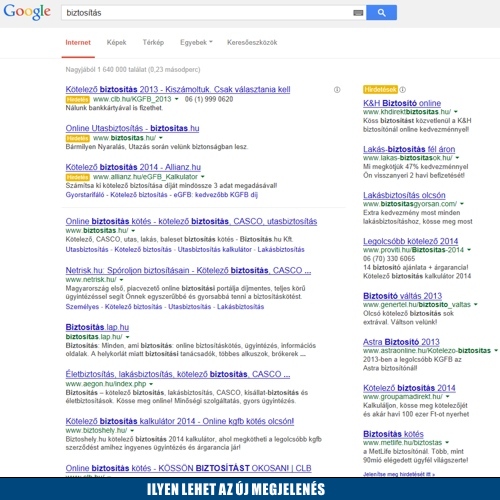Image resolution: width=500 pixels, height=500 pixels.
Task: Click the Lakásbiztosítás sitelink under Netrisk
Action: (x=240, y=307)
